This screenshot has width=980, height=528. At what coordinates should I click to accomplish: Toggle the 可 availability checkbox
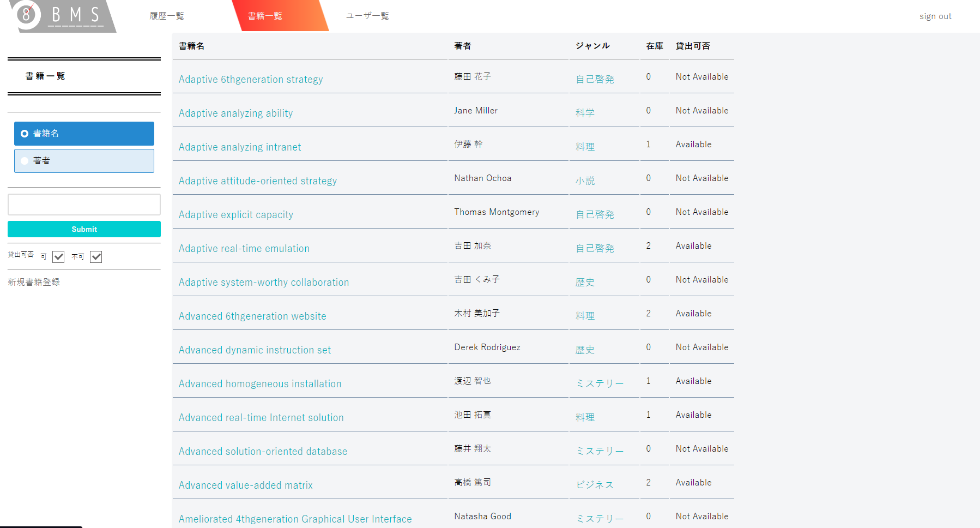coord(58,256)
